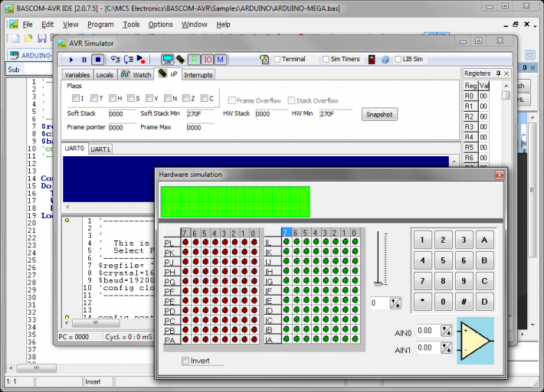The image size is (544, 392).
Task: Select the R3 register row
Action: pos(477,127)
